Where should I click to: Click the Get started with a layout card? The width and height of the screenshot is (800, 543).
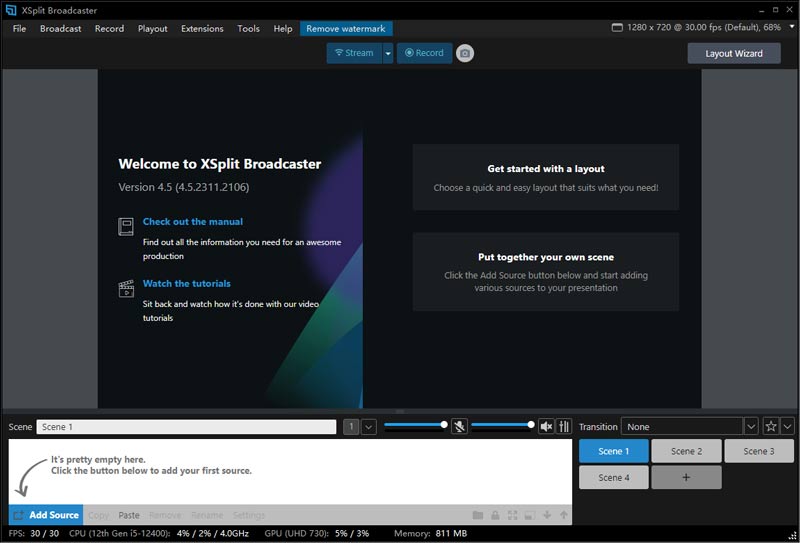click(x=546, y=177)
